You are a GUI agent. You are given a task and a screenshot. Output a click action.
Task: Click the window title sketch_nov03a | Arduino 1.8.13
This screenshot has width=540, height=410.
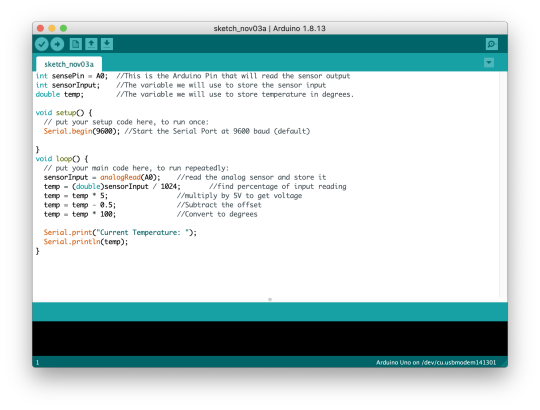pos(269,28)
